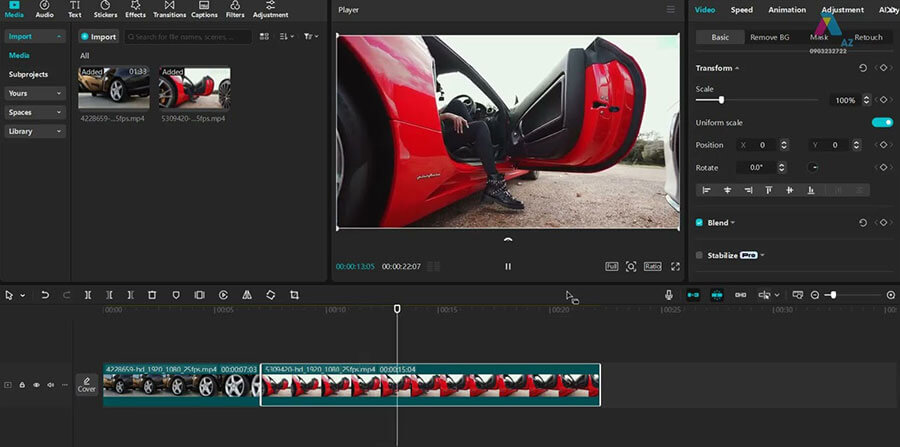
Task: Delete the selected clip with the trash icon
Action: pos(152,295)
